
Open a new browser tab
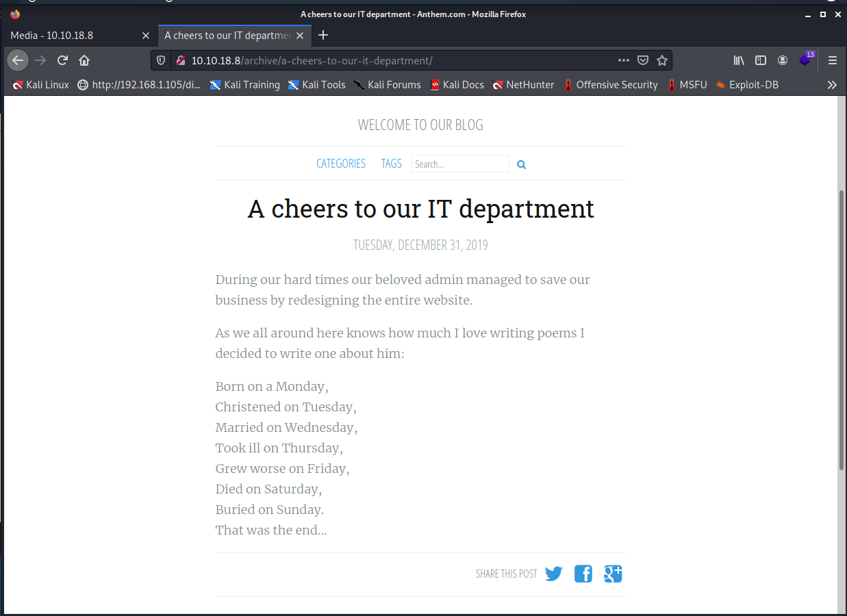tap(323, 36)
